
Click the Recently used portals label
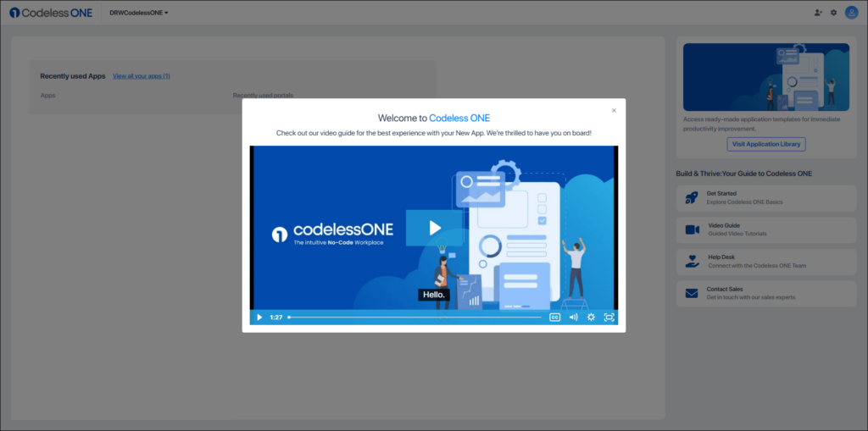263,95
